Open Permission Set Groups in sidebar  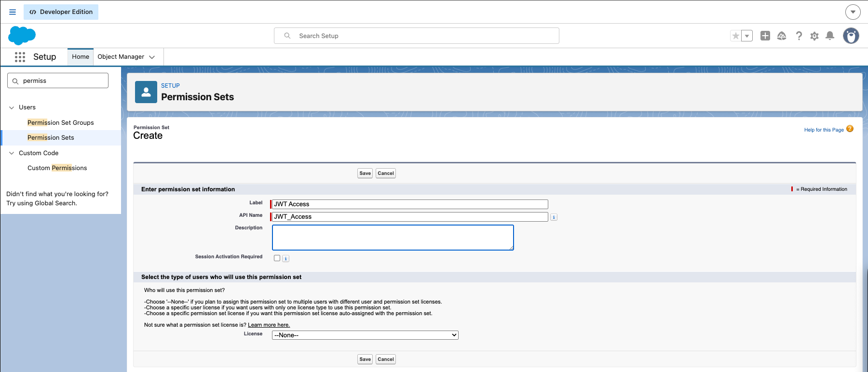(x=61, y=123)
